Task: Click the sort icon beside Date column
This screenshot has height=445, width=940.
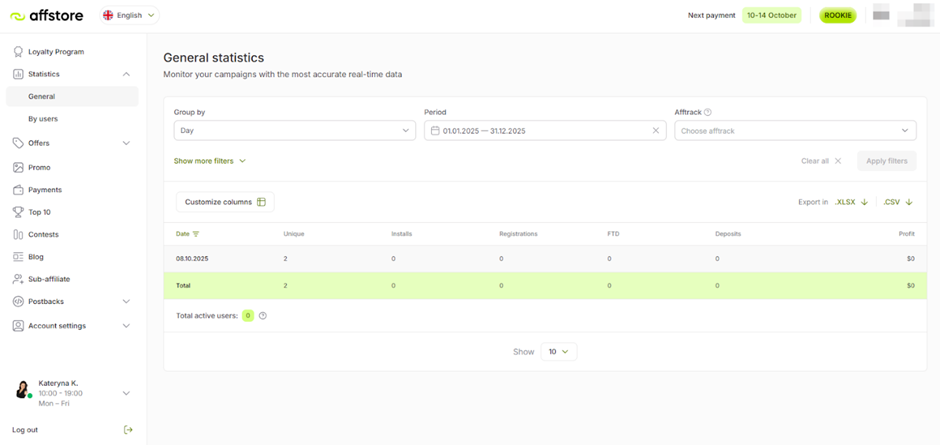Action: 196,234
